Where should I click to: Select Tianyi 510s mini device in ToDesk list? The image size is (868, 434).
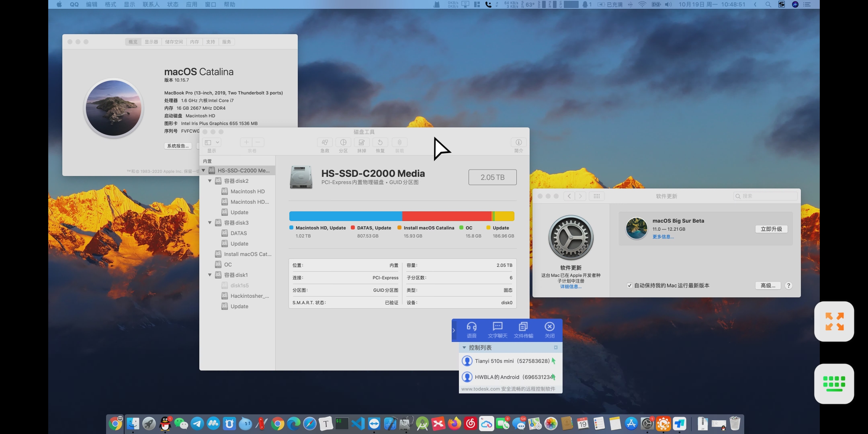(x=510, y=361)
